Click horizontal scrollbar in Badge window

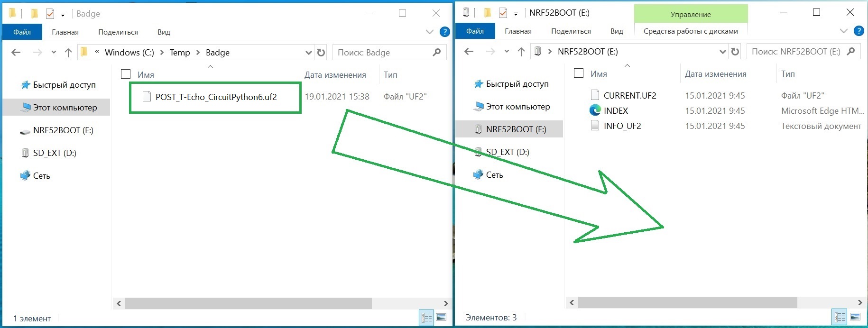(x=248, y=303)
